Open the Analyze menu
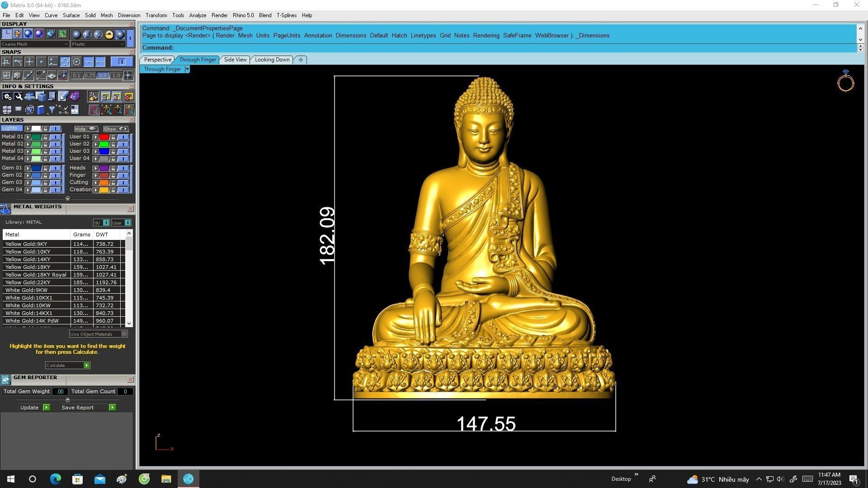868x488 pixels. [198, 15]
